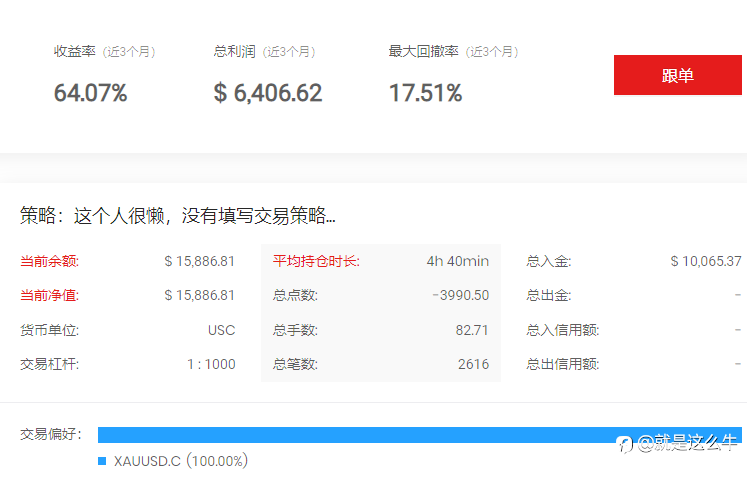Screen dimensions: 747x477
Task: Select the $ 10,065.37 total deposit value
Action: click(706, 261)
